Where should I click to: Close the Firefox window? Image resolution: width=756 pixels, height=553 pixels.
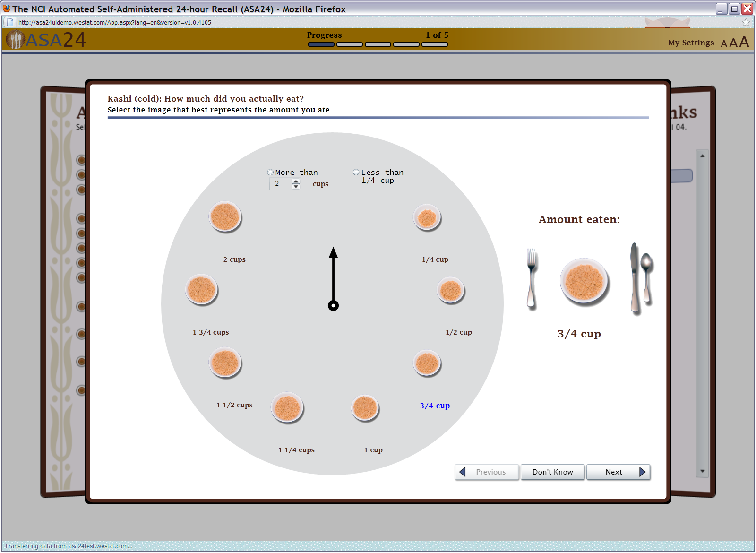[x=747, y=9]
